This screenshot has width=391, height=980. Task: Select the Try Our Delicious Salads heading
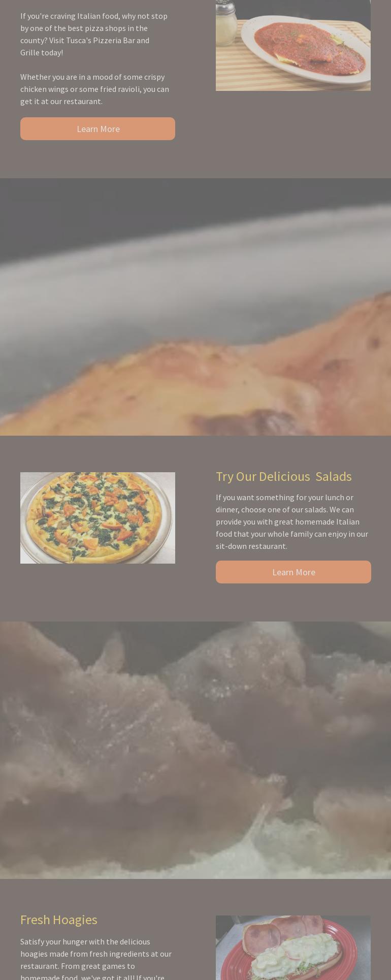coord(283,476)
